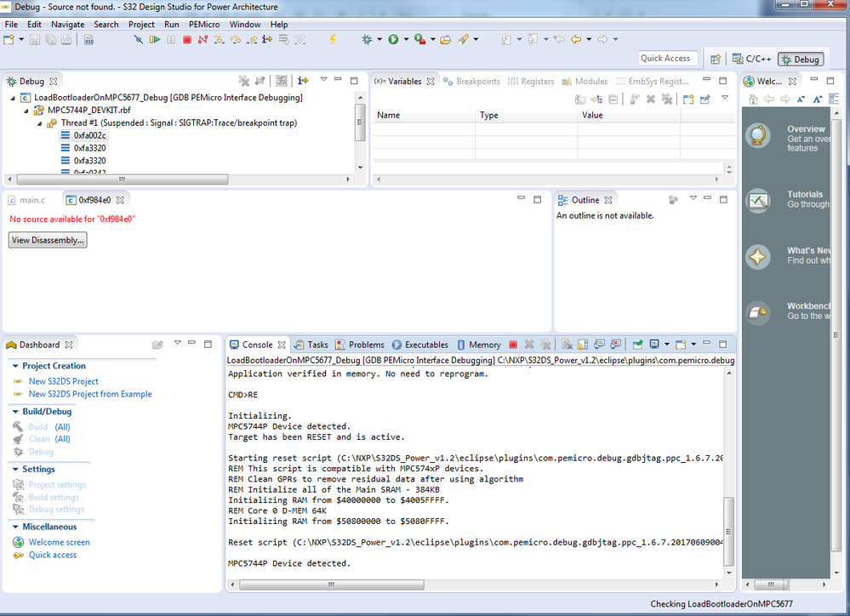Click the red Terminate button in main toolbar

click(x=187, y=39)
